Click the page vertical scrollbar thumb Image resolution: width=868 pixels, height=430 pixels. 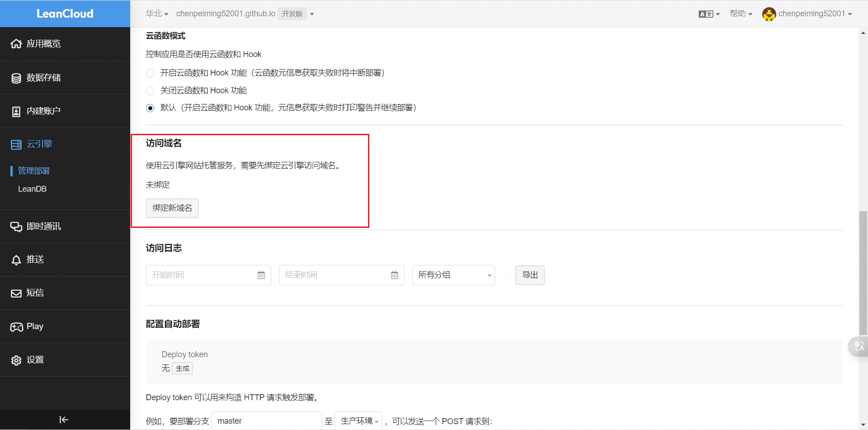863,273
